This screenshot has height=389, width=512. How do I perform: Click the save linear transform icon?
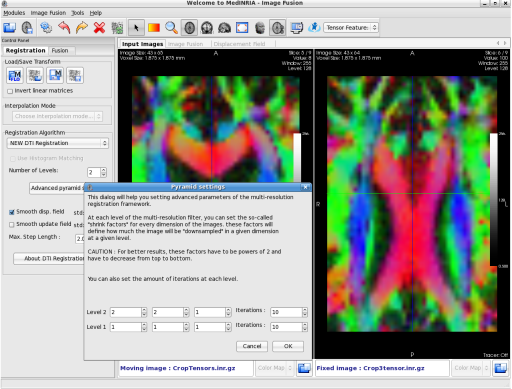pyautogui.click(x=55, y=75)
